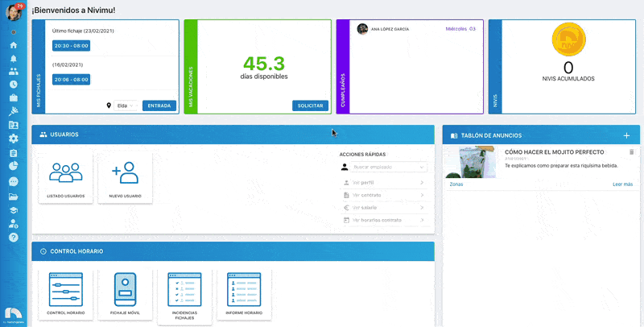The height and width of the screenshot is (327, 644).
Task: Click the Miércoles 03 birthday date
Action: tap(460, 29)
